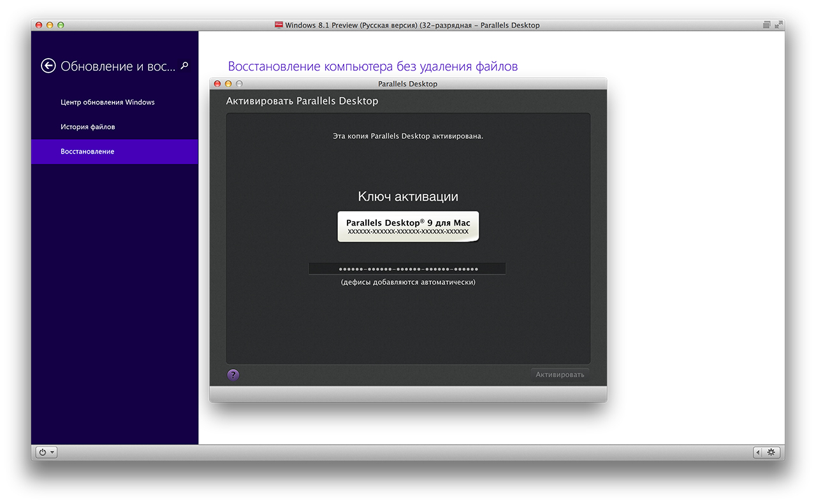Image resolution: width=816 pixels, height=504 pixels.
Task: Click the purple help question mark icon
Action: pyautogui.click(x=233, y=375)
